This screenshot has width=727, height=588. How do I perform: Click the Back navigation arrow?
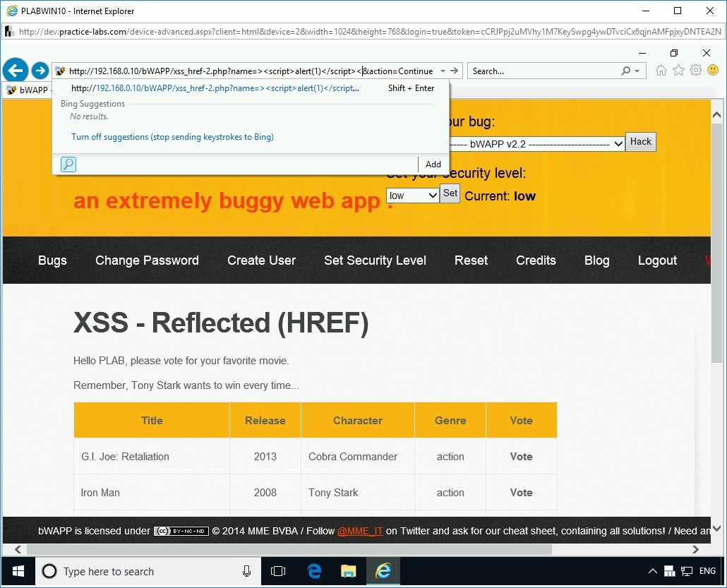click(x=16, y=71)
